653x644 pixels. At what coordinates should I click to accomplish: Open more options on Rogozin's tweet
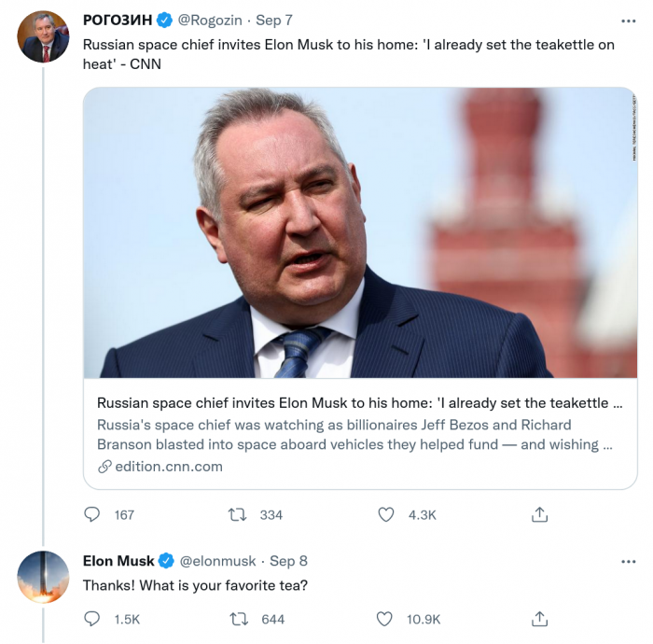(x=629, y=20)
